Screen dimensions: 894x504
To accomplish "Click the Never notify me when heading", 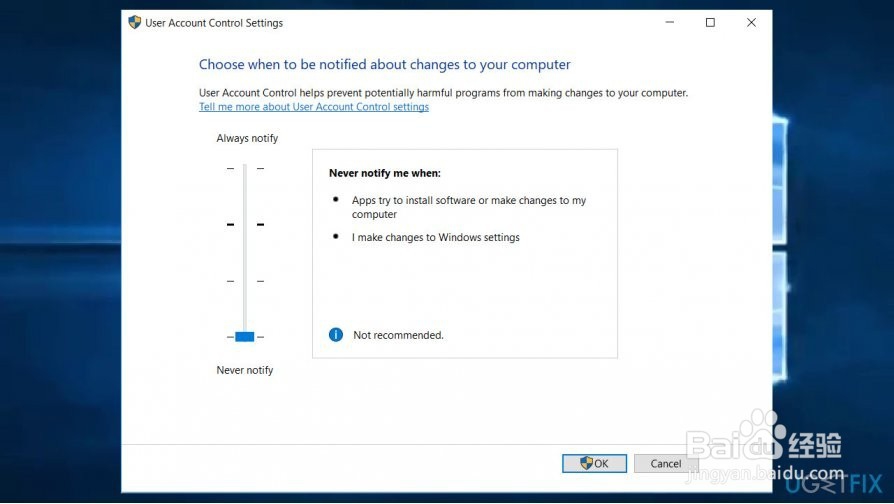I will 384,173.
